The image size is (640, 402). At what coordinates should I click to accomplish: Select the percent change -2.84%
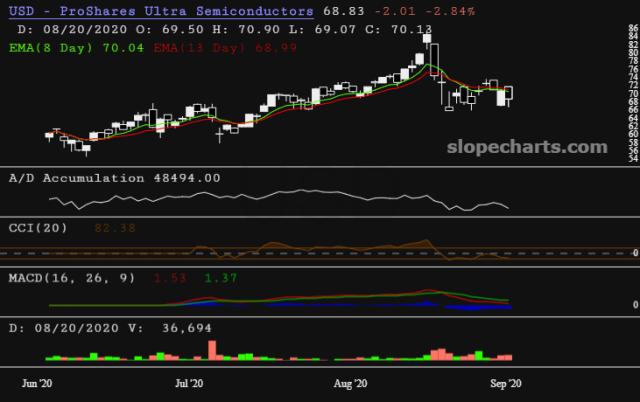(x=450, y=11)
